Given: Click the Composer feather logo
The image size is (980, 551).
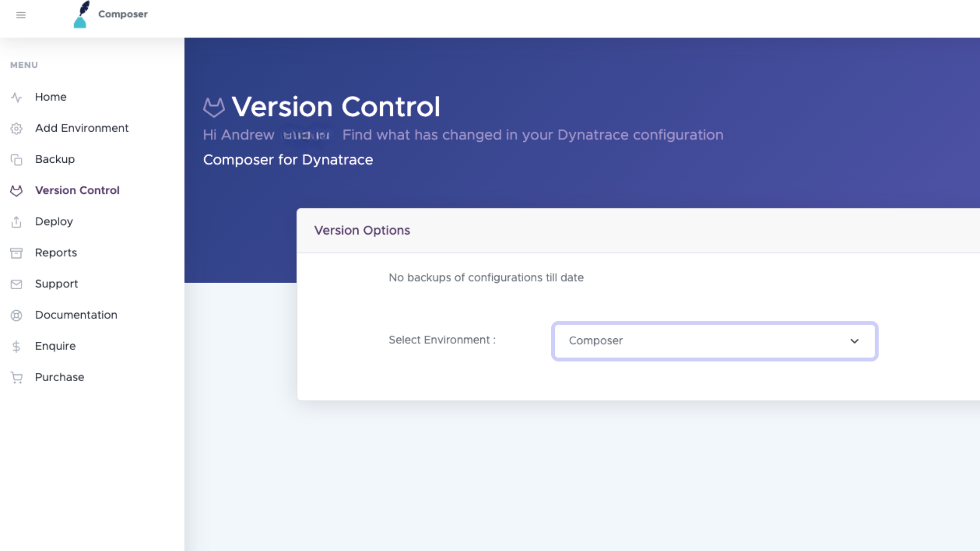Looking at the screenshot, I should [82, 14].
